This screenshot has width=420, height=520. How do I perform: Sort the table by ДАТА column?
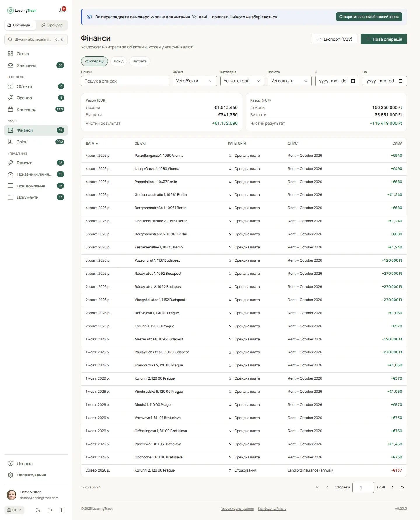(x=92, y=143)
